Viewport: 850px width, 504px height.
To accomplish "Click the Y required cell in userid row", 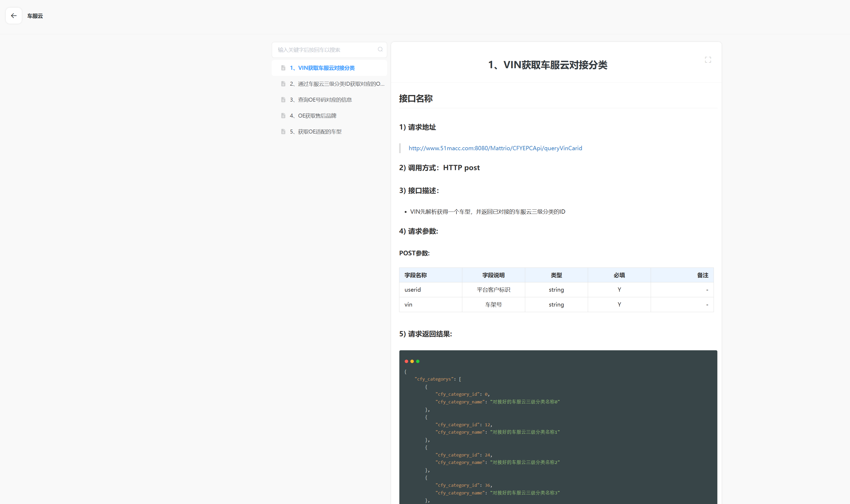I will (619, 290).
